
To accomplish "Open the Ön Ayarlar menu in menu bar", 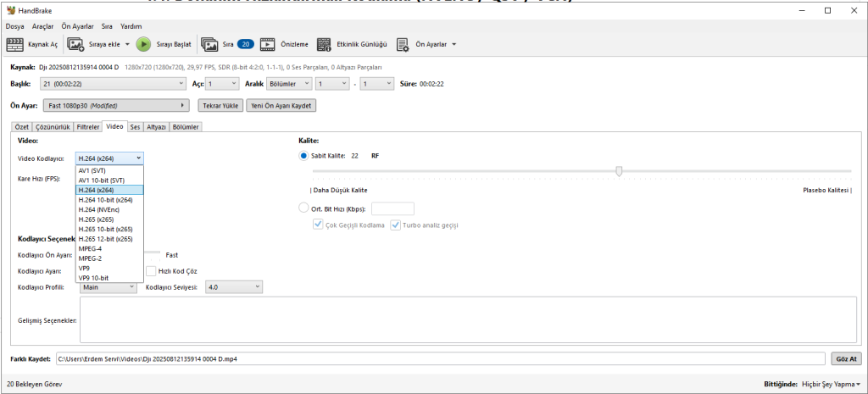I will click(77, 26).
